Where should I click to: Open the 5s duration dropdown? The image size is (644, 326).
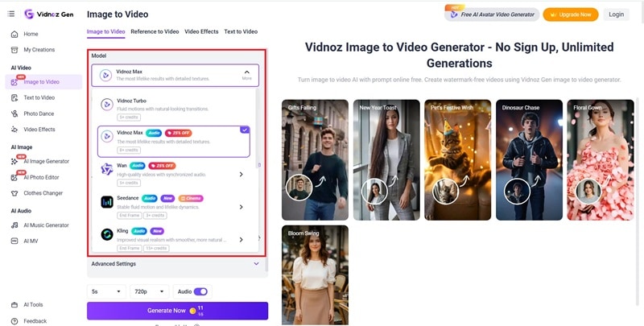tap(106, 291)
